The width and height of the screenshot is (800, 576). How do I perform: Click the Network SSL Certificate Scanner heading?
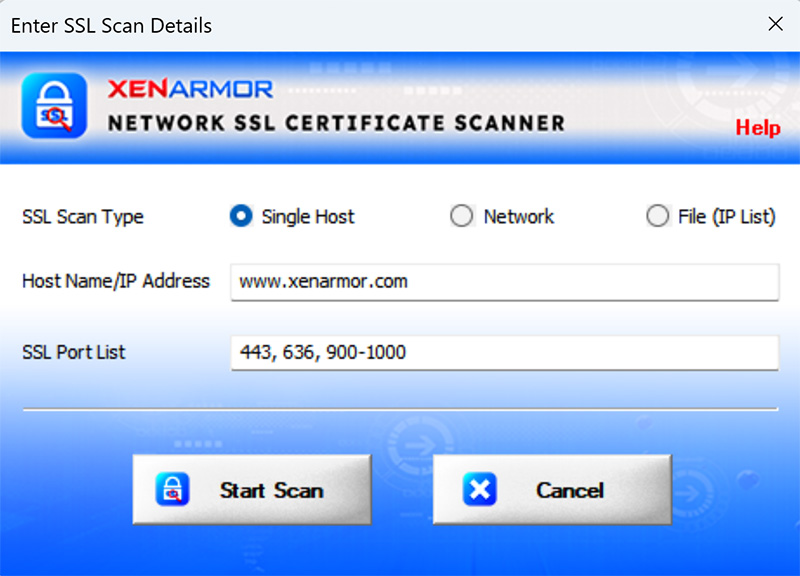pyautogui.click(x=336, y=123)
